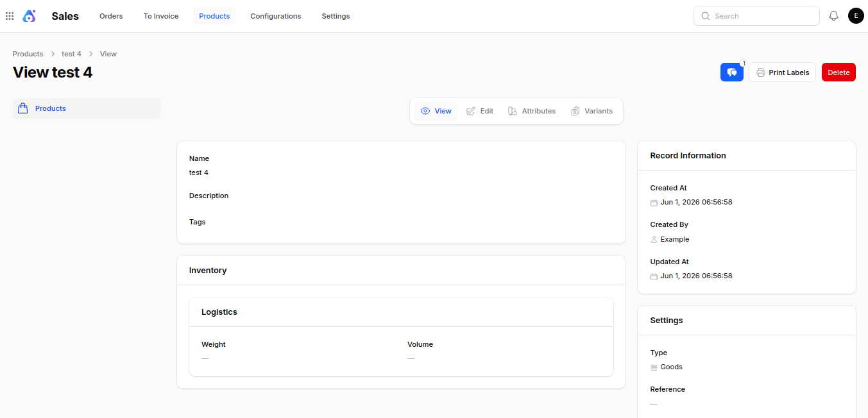This screenshot has height=418, width=868.
Task: Click the breadcrumb chevron after Products
Action: [53, 54]
